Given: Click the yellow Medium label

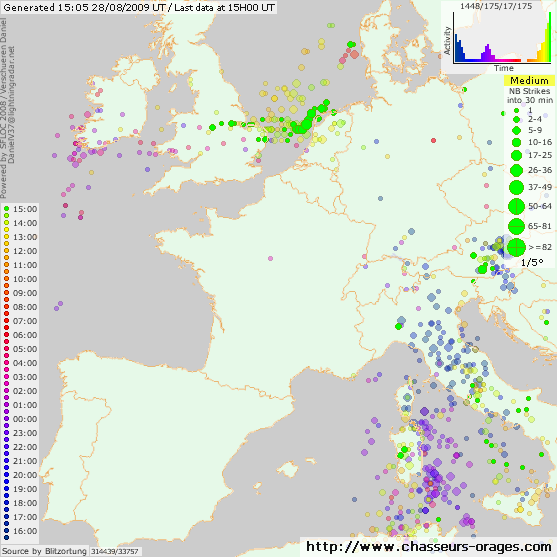Looking at the screenshot, I should coord(529,81).
